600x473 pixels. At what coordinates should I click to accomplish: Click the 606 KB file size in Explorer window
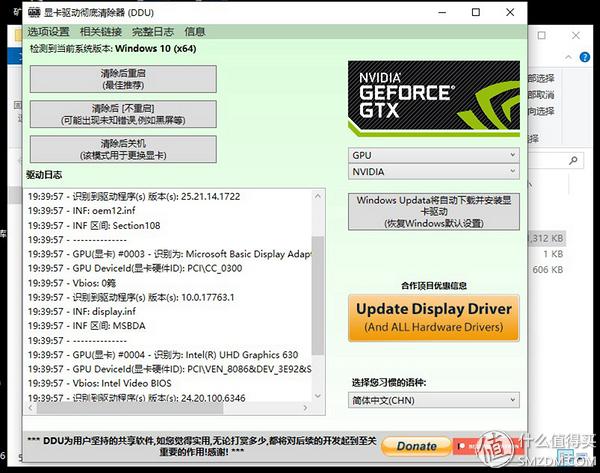(548, 270)
